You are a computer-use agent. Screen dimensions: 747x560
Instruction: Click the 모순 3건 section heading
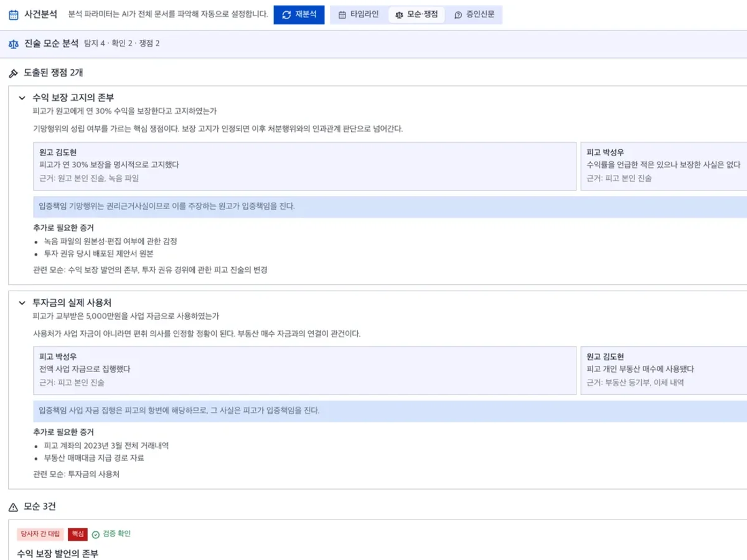pyautogui.click(x=40, y=507)
